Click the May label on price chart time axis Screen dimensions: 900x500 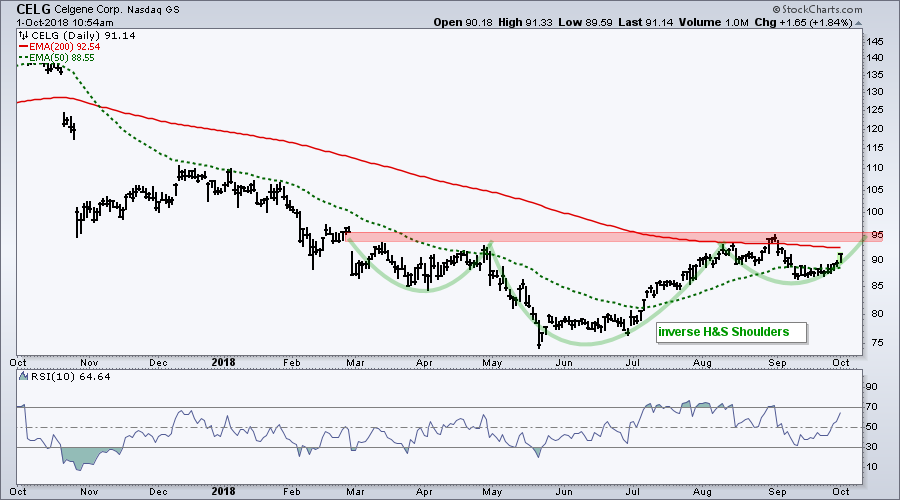[x=492, y=363]
